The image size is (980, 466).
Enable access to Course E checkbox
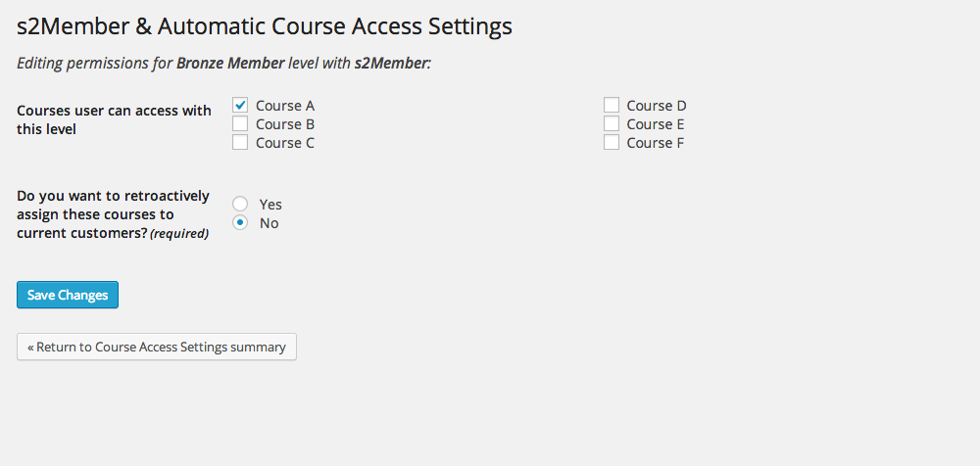click(612, 123)
